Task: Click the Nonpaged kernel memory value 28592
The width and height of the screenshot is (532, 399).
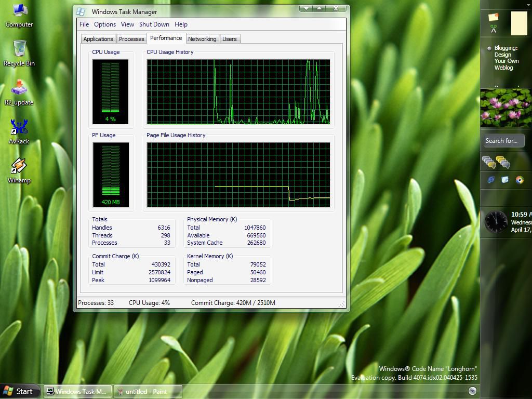Action: tap(258, 280)
